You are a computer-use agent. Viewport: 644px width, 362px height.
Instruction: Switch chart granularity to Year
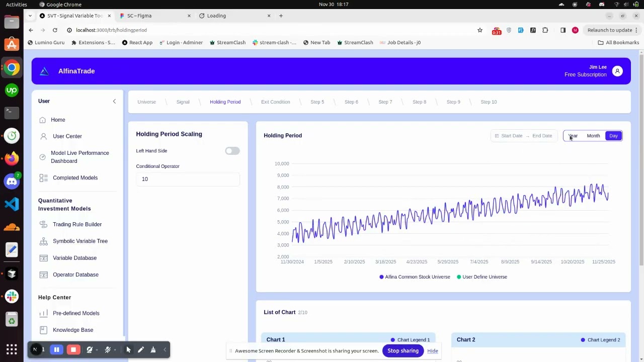coord(573,136)
